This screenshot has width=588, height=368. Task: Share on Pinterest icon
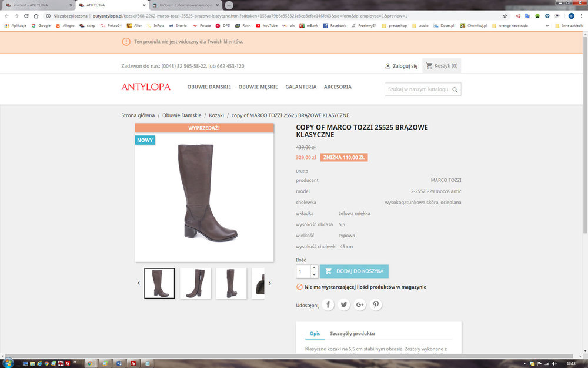(376, 304)
